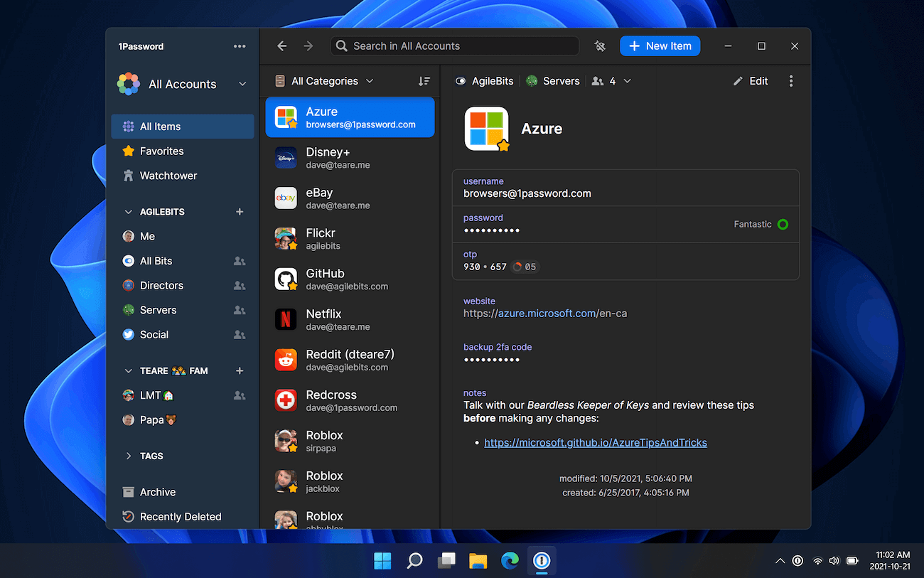Open item options via the vertical three-dot icon
The width and height of the screenshot is (924, 578).
pos(791,81)
